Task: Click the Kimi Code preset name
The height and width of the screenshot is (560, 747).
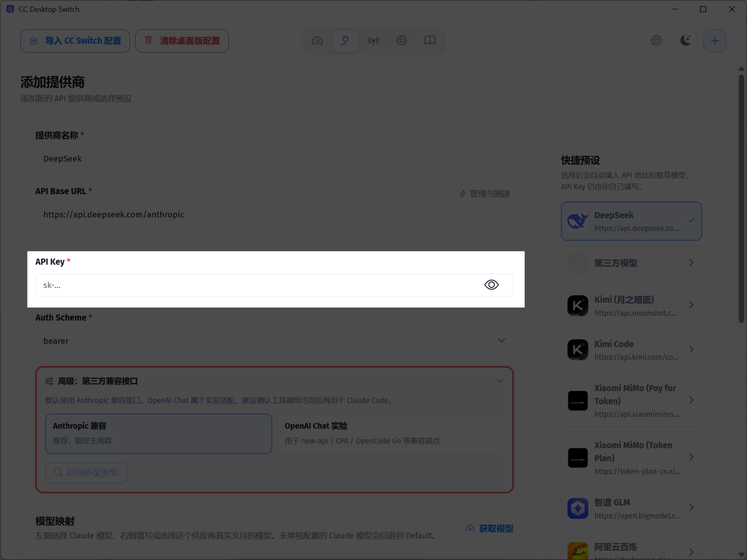Action: pyautogui.click(x=614, y=344)
